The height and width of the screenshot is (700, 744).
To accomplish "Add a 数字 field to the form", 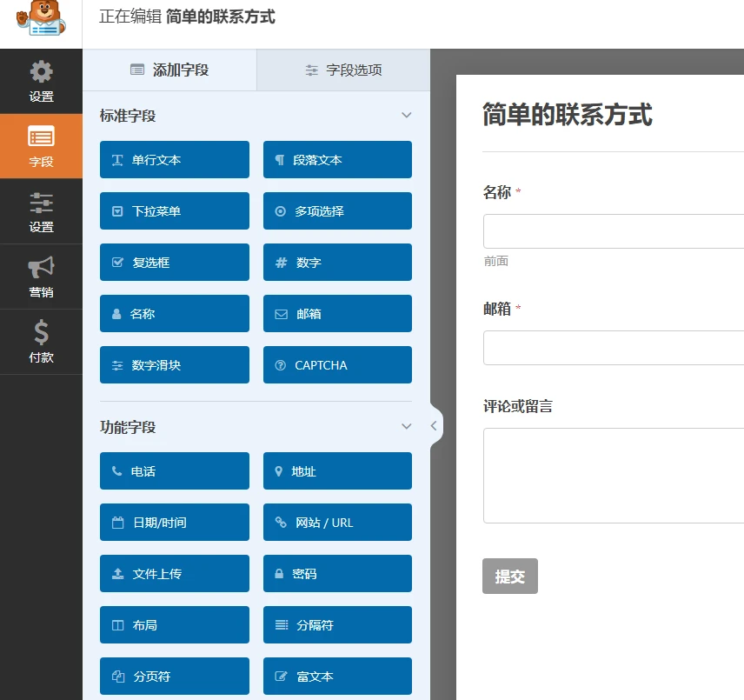I will coord(337,262).
